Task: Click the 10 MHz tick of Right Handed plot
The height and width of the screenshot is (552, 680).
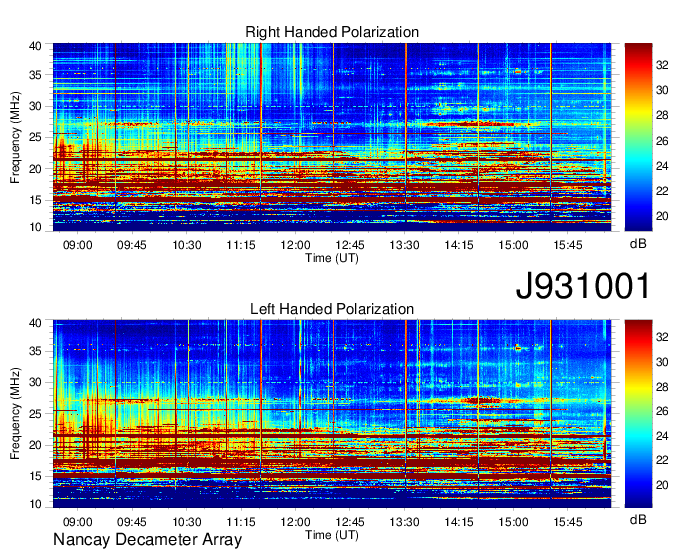Action: click(x=35, y=227)
